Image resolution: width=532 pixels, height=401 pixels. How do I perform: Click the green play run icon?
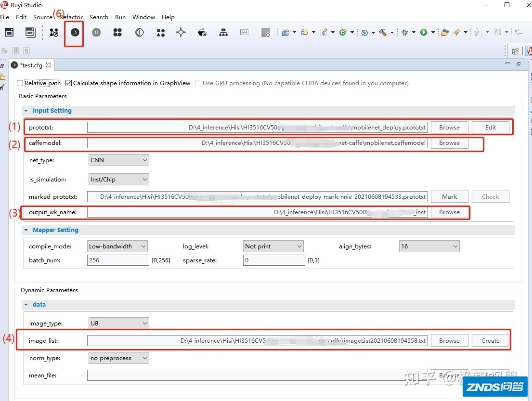pos(423,32)
